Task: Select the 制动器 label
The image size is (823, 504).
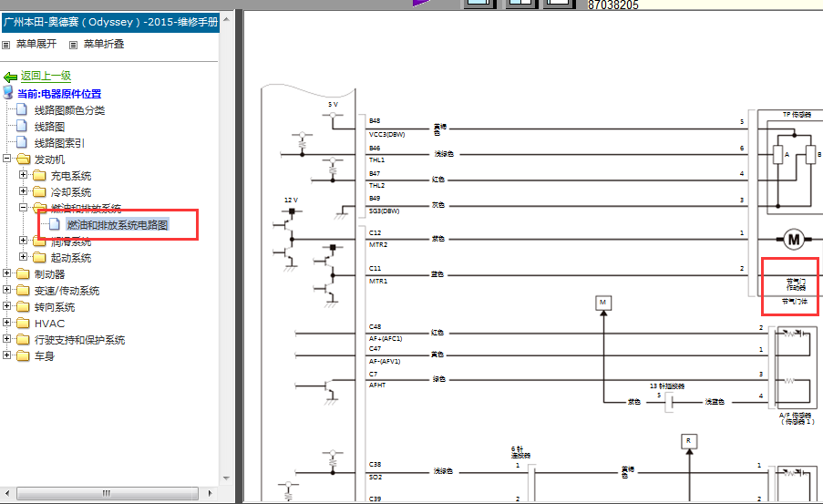Action: point(50,274)
